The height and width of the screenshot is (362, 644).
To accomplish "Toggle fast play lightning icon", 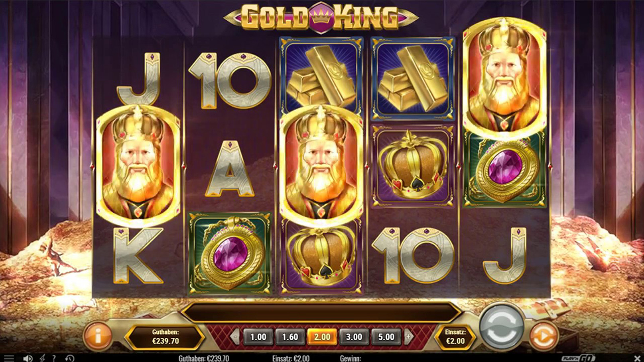I will pyautogui.click(x=42, y=358).
